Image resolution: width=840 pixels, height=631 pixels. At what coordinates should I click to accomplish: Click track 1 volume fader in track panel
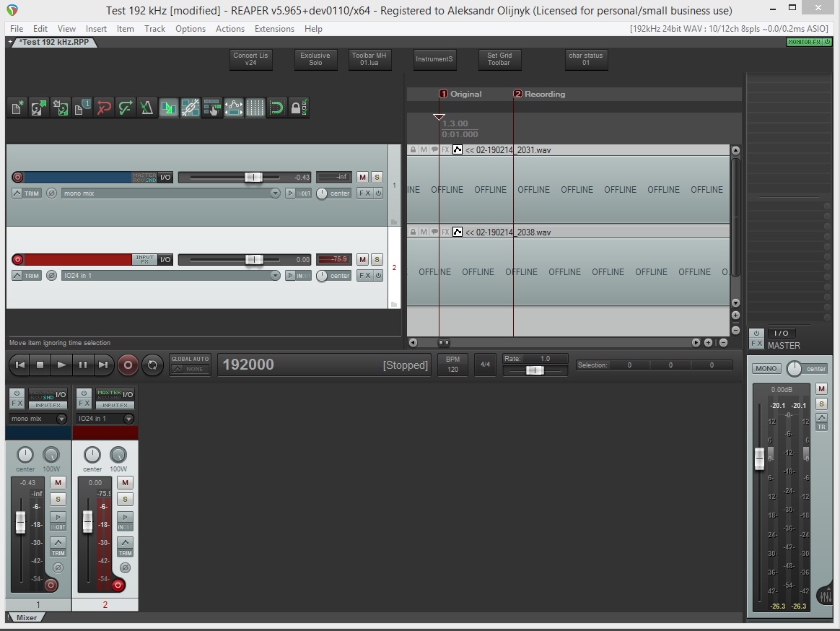pyautogui.click(x=253, y=178)
